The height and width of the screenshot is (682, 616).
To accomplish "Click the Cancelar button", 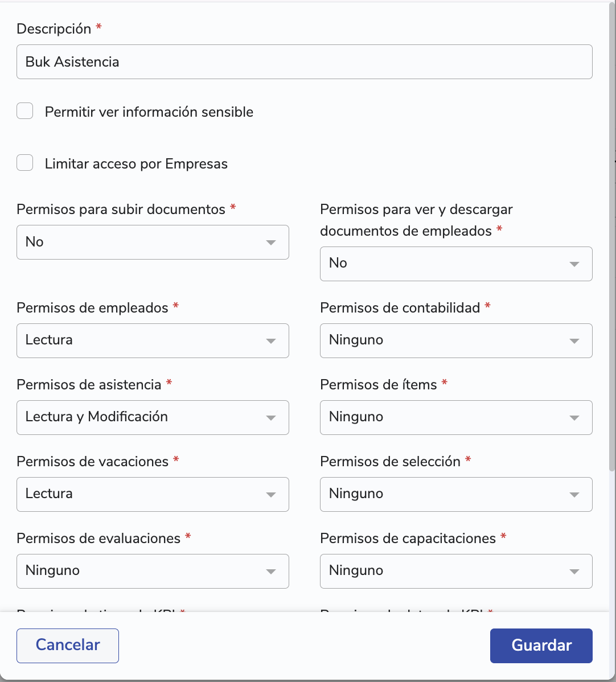I will pos(68,646).
